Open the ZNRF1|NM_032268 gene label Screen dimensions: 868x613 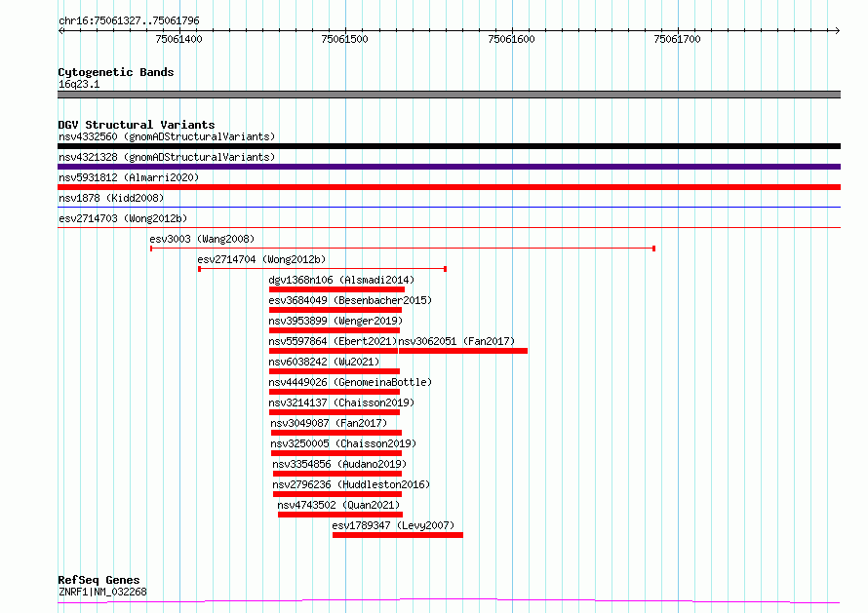click(x=102, y=592)
